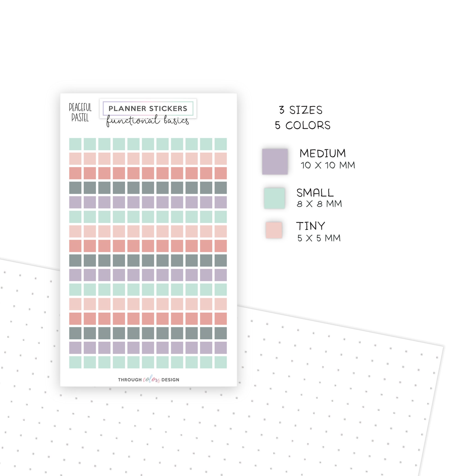
Task: Click first mint sticker in top row
Action: pyautogui.click(x=75, y=144)
